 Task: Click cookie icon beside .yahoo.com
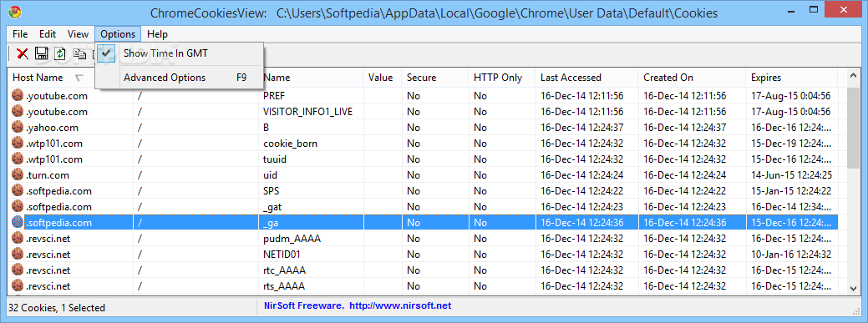pos(18,127)
